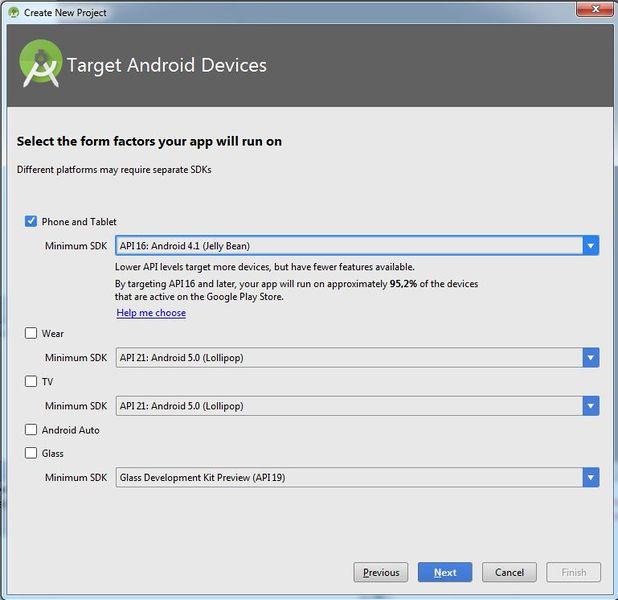Click the disabled Finish button
The image size is (618, 600).
pos(573,572)
